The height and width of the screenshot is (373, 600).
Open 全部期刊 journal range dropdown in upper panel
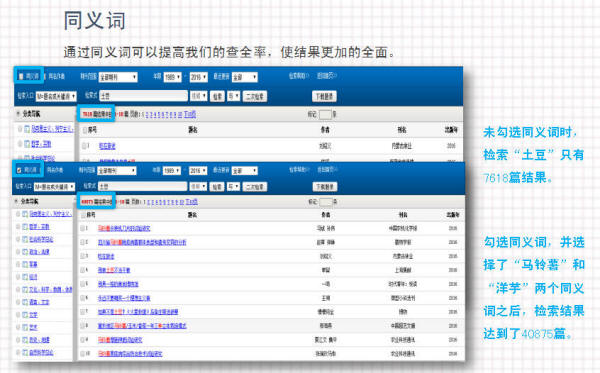click(x=118, y=77)
